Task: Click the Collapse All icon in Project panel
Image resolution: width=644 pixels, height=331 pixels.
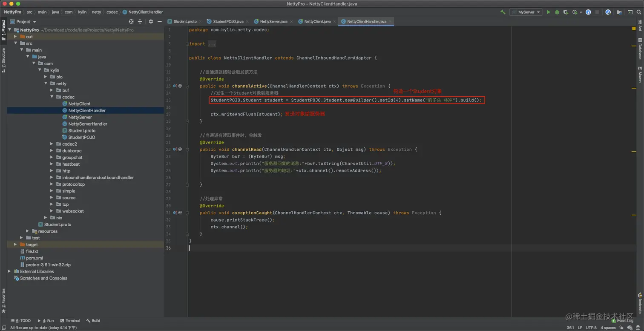Action: (140, 21)
